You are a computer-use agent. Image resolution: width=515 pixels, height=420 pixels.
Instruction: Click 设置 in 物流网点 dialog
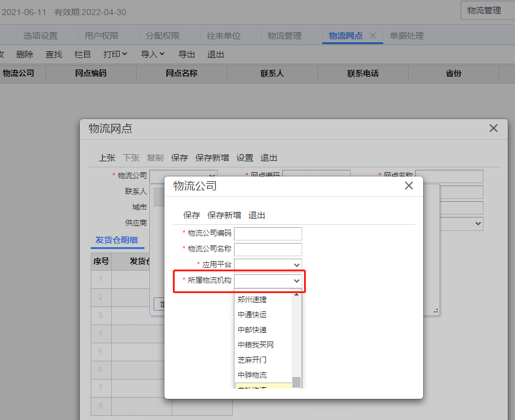click(x=245, y=158)
